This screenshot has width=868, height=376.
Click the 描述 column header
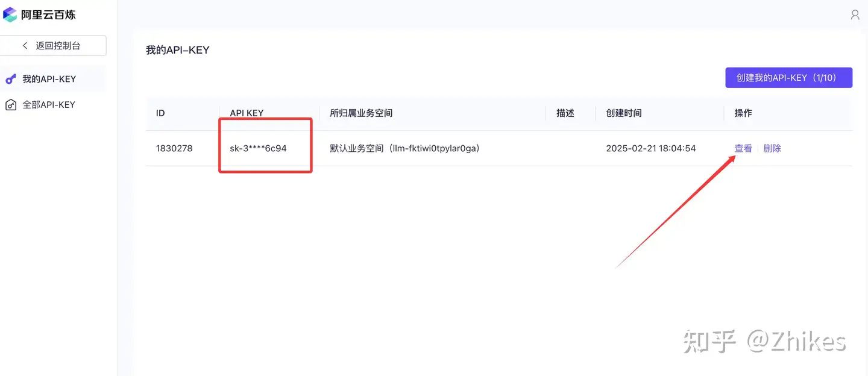tap(565, 113)
